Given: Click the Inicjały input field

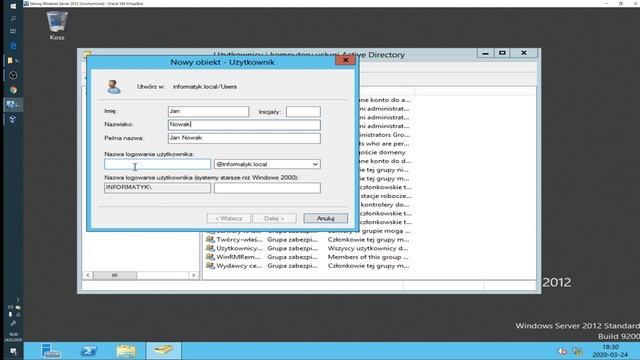Looking at the screenshot, I should pyautogui.click(x=303, y=111).
